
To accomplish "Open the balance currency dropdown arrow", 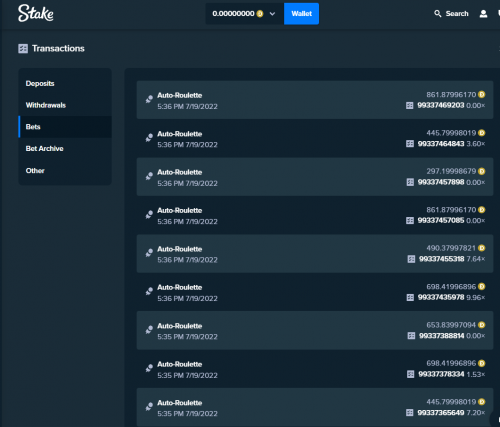I will coord(272,14).
